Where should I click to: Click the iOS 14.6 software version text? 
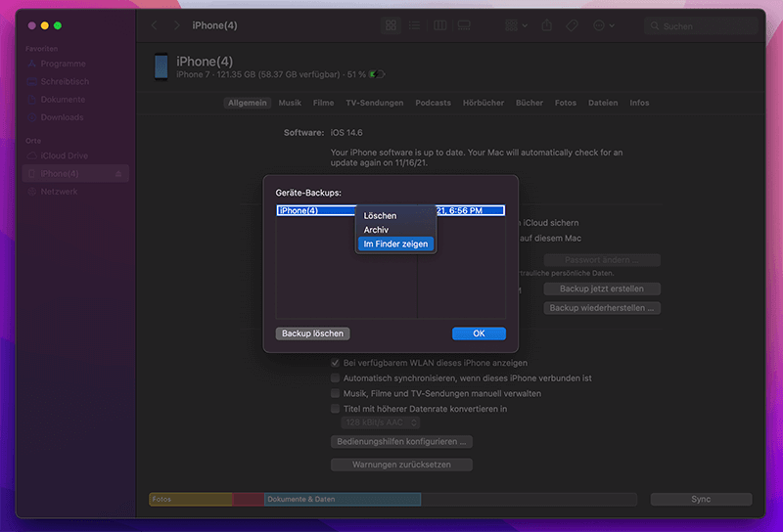pos(346,133)
